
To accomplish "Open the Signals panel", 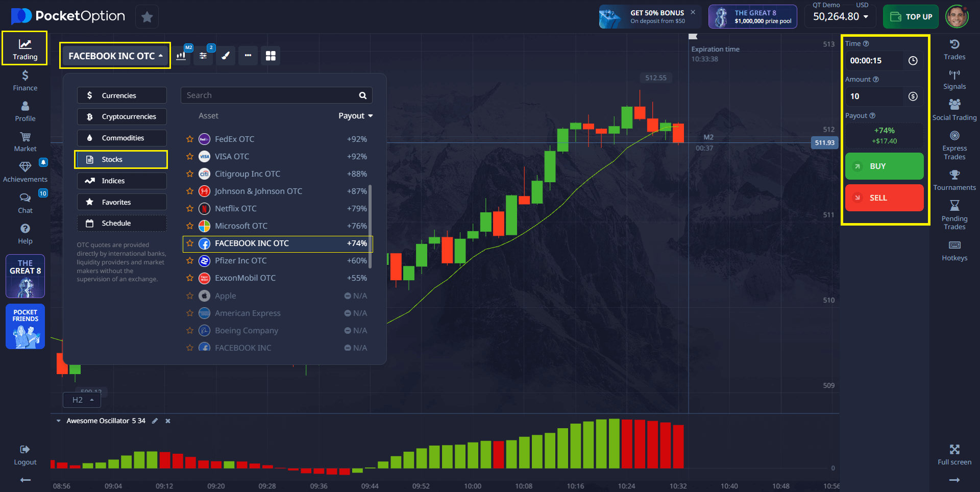I will (x=954, y=79).
